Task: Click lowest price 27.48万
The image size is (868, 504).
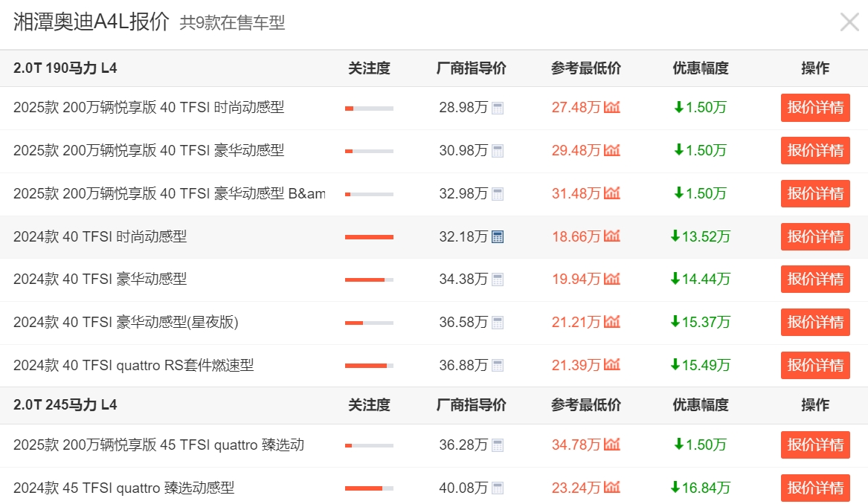Action: click(x=576, y=107)
